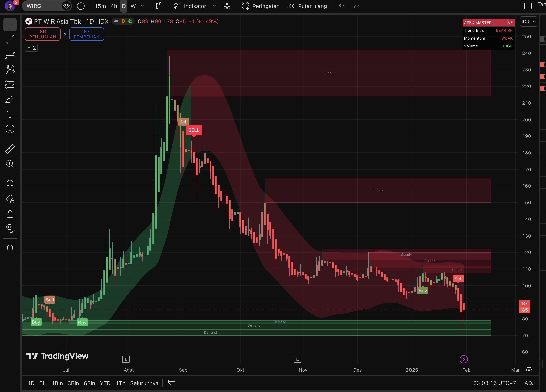Switch to the 4h timeframe
The height and width of the screenshot is (392, 546).
pos(114,6)
